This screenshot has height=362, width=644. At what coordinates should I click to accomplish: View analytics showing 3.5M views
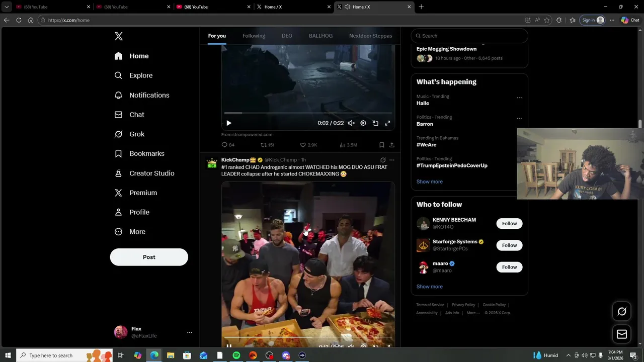(x=348, y=145)
